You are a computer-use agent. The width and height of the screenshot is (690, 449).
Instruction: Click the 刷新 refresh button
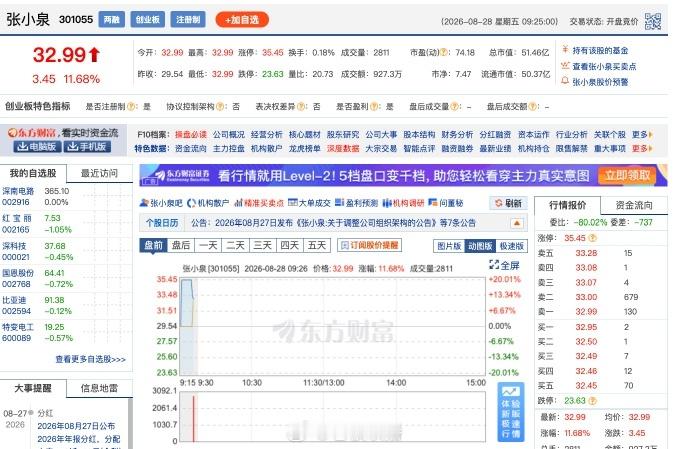point(508,203)
